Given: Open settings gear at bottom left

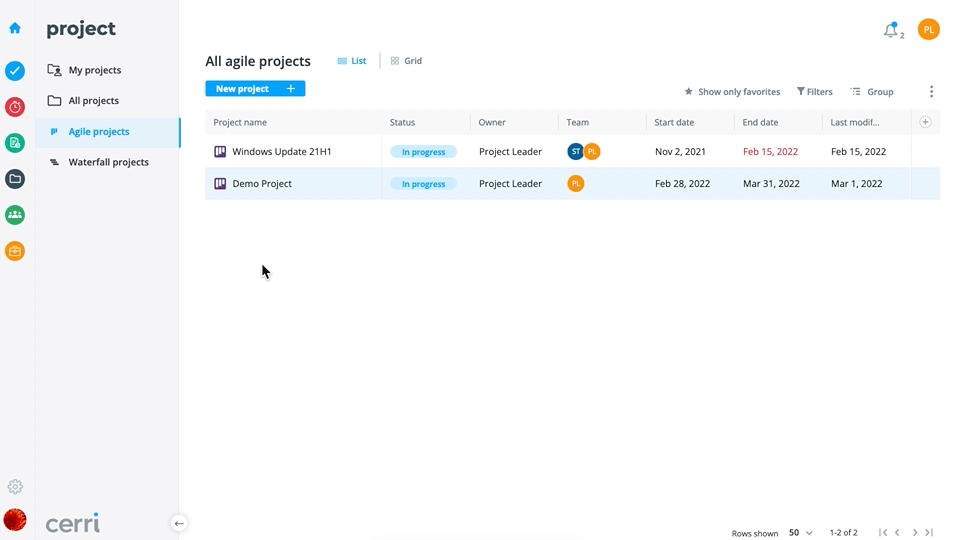Looking at the screenshot, I should click(15, 487).
